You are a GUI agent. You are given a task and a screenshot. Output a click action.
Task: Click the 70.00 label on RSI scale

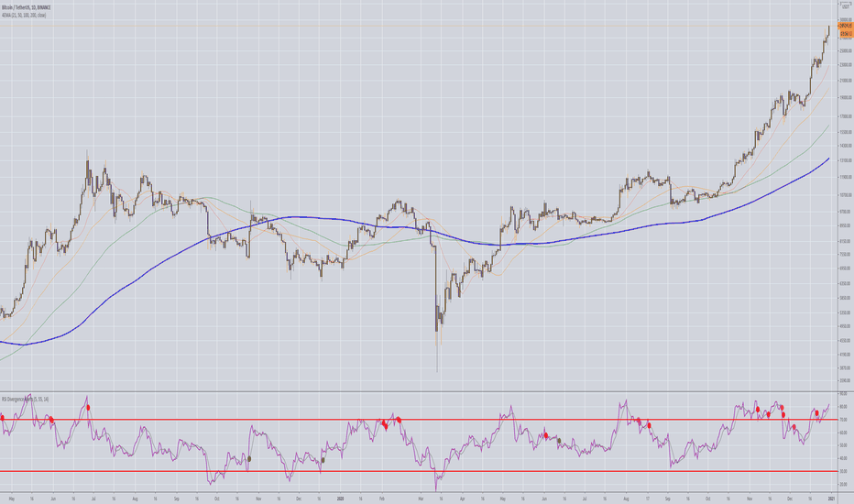point(843,420)
